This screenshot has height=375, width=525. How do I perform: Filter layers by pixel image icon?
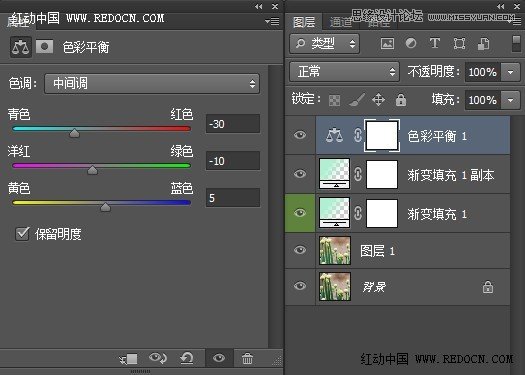(x=387, y=44)
